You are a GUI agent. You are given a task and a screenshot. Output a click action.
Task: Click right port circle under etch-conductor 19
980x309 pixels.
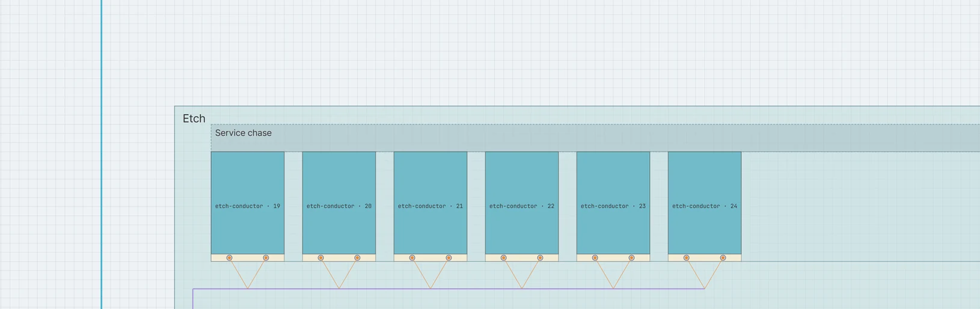point(266,258)
